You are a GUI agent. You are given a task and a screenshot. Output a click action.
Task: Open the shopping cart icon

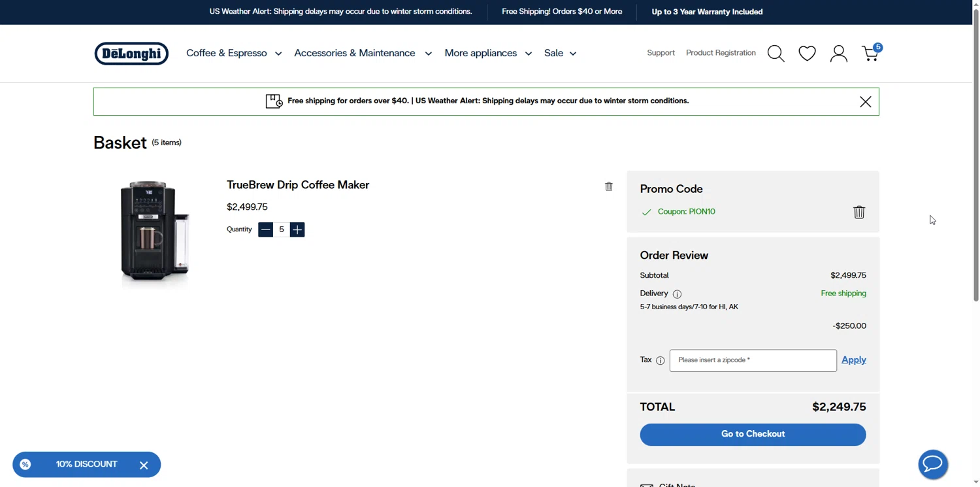pyautogui.click(x=872, y=53)
